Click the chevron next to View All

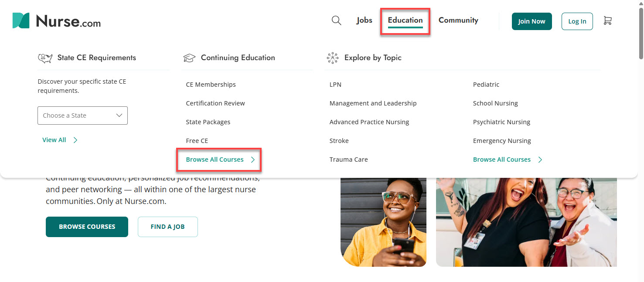[x=75, y=140]
